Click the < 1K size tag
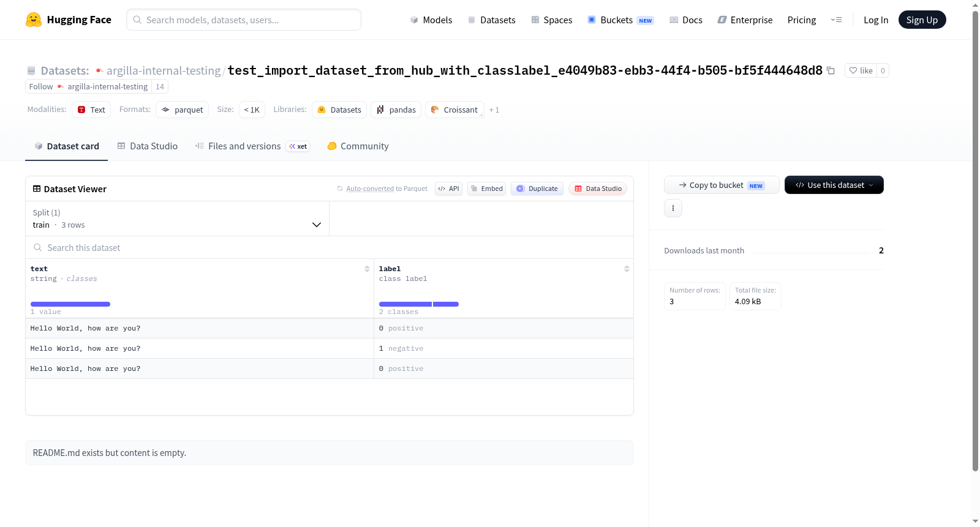980x527 pixels. tap(252, 110)
